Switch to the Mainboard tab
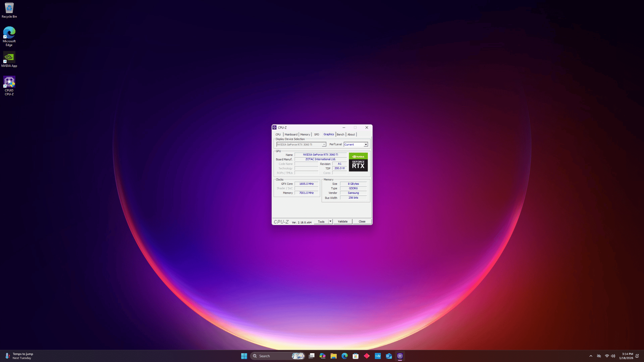The height and width of the screenshot is (362, 644). [291, 134]
